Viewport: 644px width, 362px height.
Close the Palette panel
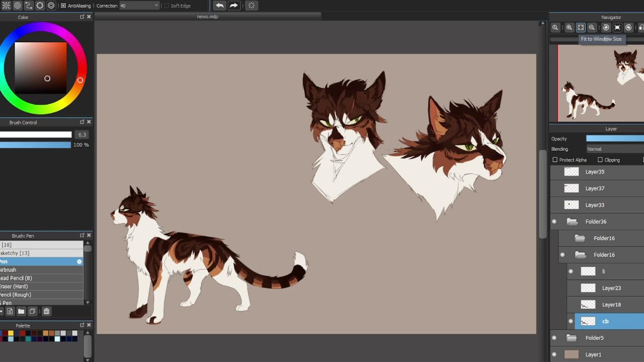[x=89, y=325]
